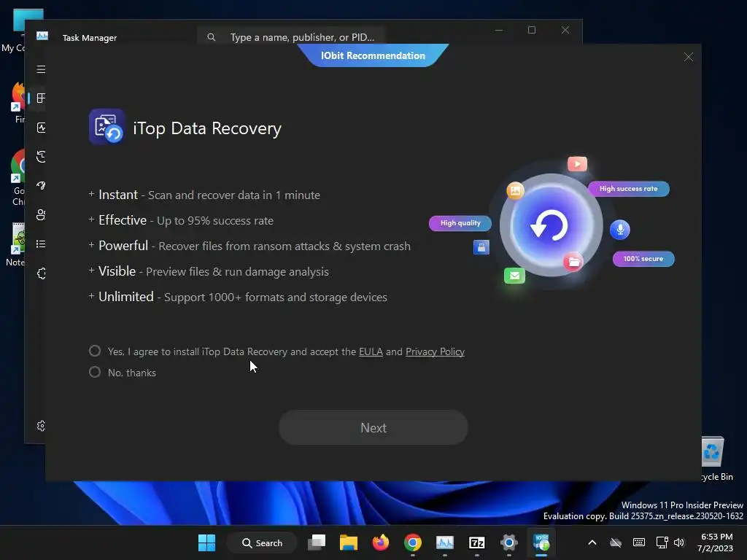The height and width of the screenshot is (560, 747).
Task: Open Users page sidebar icon
Action: coord(41,215)
